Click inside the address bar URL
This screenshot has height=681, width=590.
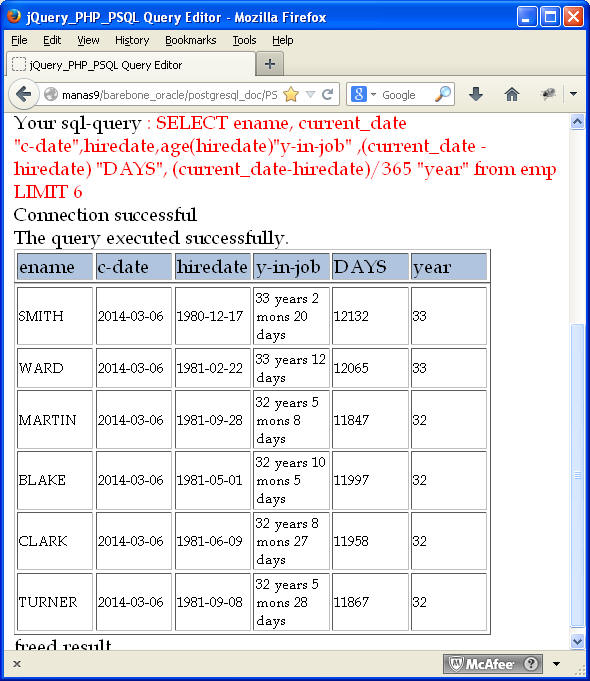(169, 95)
